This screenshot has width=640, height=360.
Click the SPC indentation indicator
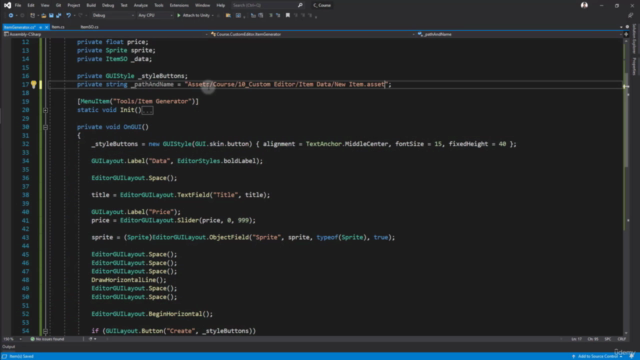(x=608, y=339)
